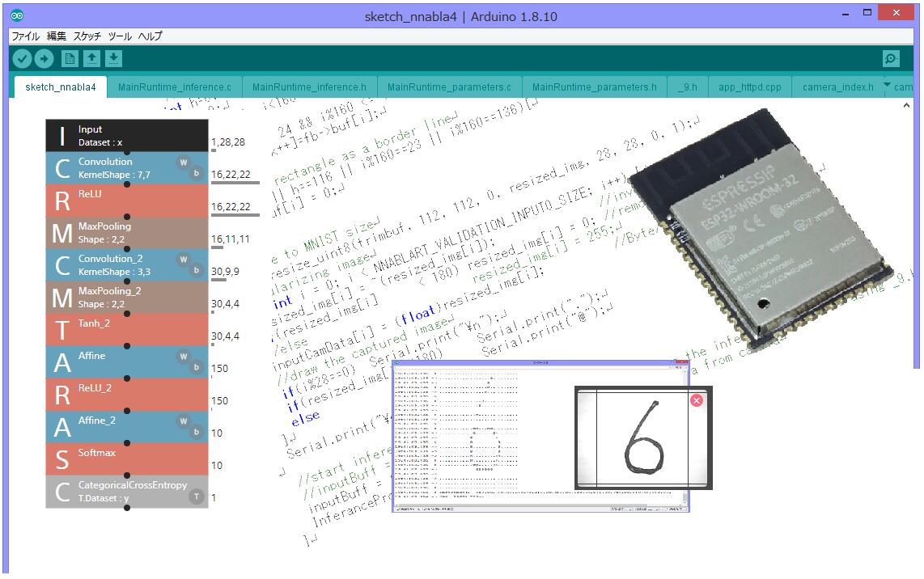Select the MaxPooling_2 layer block
Screen dimensions: 924x579
(x=127, y=298)
